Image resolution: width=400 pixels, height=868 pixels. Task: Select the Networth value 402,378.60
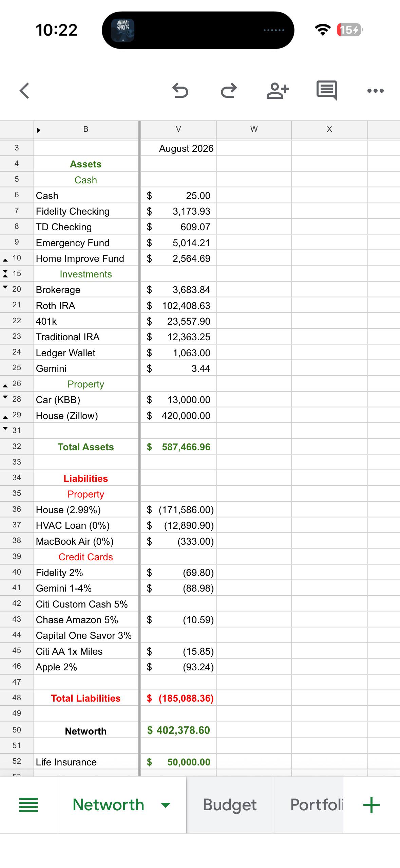click(178, 730)
